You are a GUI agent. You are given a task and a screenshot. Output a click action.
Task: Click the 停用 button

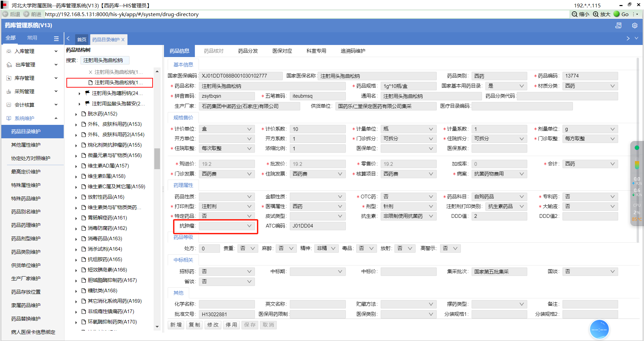231,325
